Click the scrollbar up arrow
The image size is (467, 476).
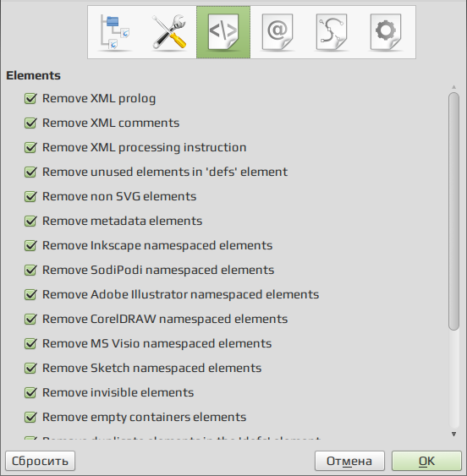click(x=453, y=87)
